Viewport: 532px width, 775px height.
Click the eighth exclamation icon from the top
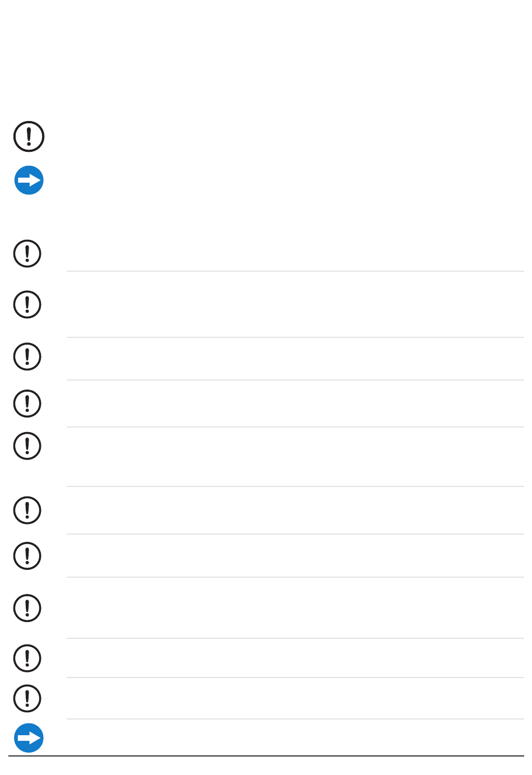pyautogui.click(x=27, y=556)
